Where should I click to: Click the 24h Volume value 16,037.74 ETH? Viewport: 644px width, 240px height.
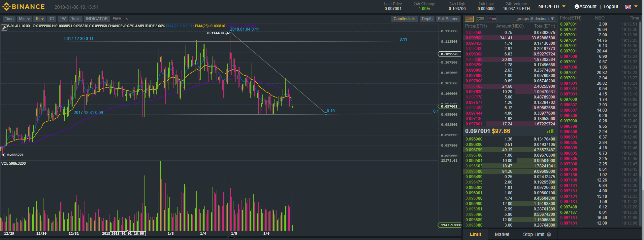pyautogui.click(x=516, y=9)
